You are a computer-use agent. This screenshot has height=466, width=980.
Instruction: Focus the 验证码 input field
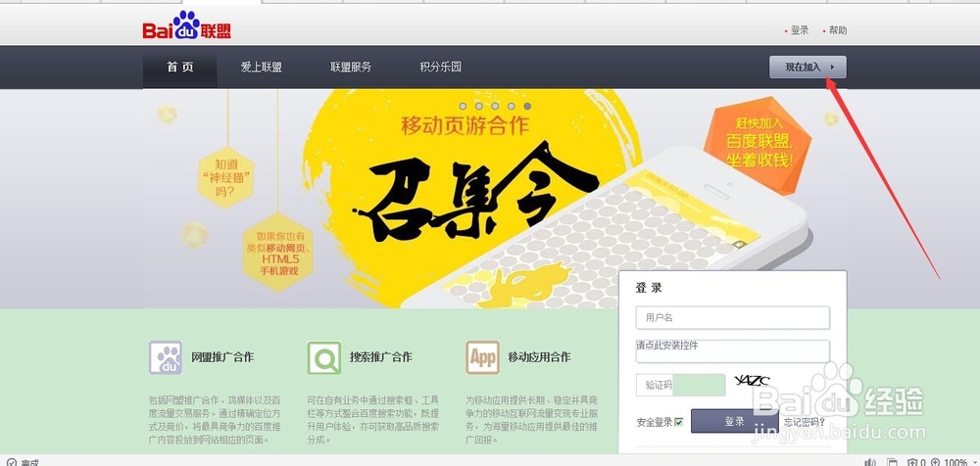[x=681, y=385]
